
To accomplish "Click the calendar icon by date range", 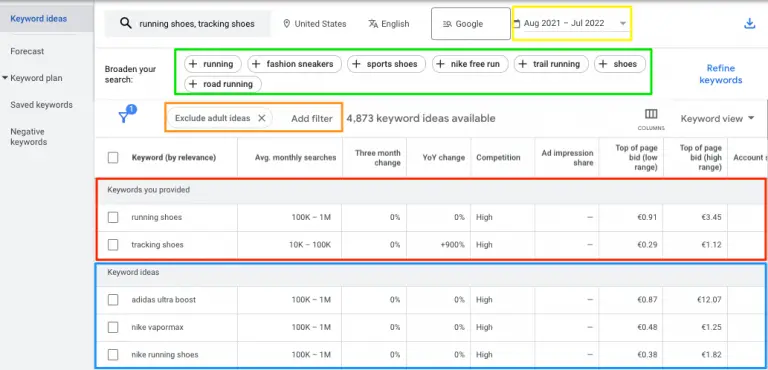I will pyautogui.click(x=517, y=24).
